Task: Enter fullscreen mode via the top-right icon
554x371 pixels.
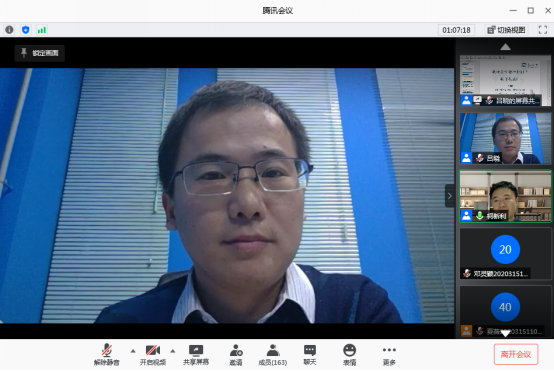Action: pos(543,30)
